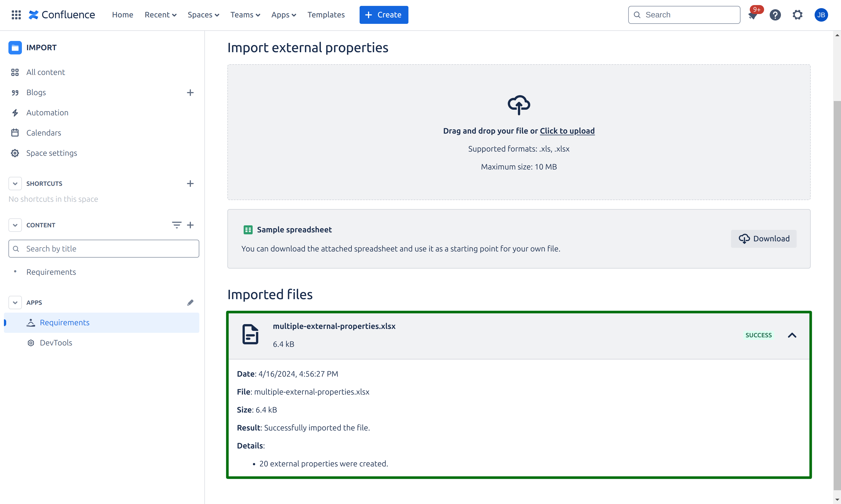Collapse the Apps section
The width and height of the screenshot is (841, 504).
(15, 302)
